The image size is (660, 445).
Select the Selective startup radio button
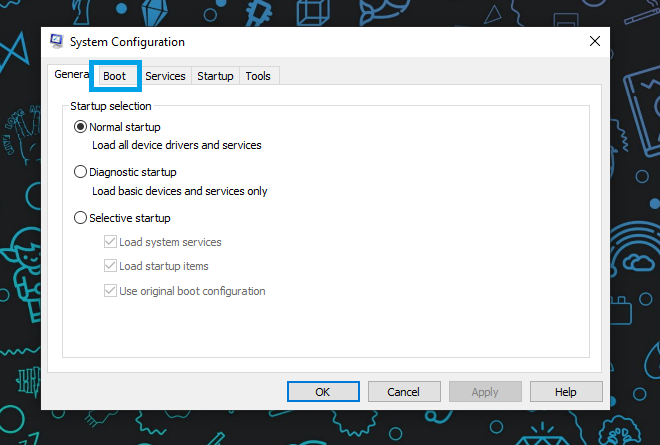(x=80, y=218)
